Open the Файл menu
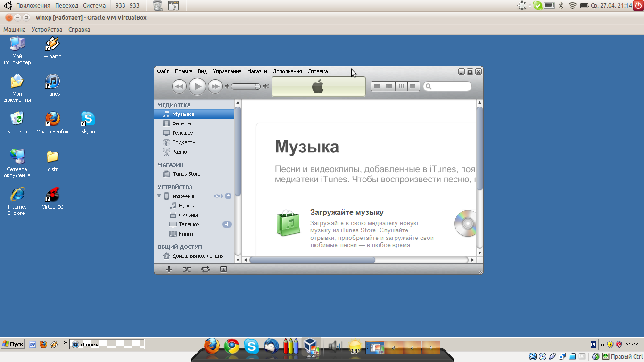This screenshot has height=362, width=644. pos(163,71)
